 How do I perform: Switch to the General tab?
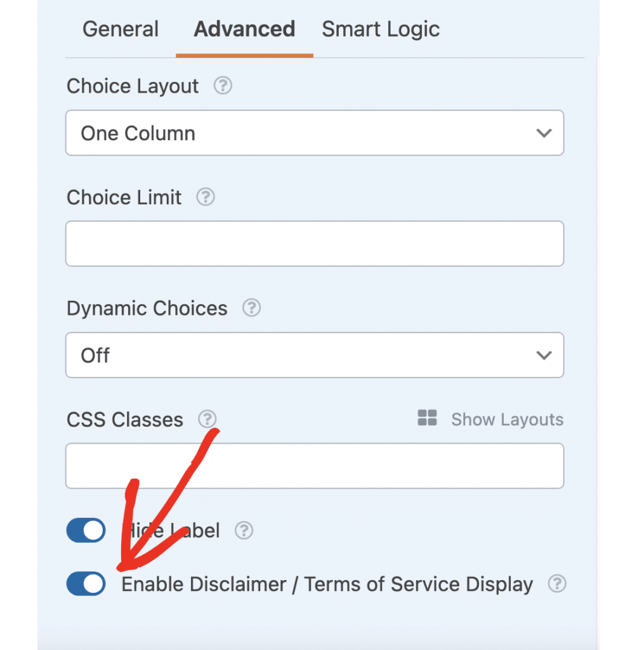[121, 29]
